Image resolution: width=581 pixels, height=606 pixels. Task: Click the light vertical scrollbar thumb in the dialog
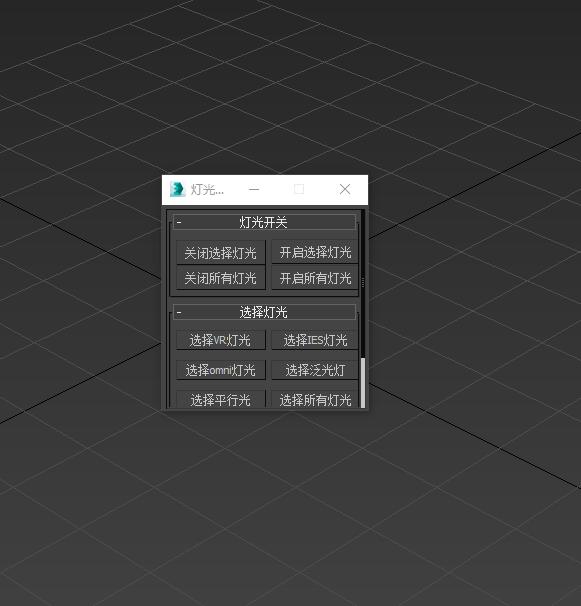[x=363, y=383]
